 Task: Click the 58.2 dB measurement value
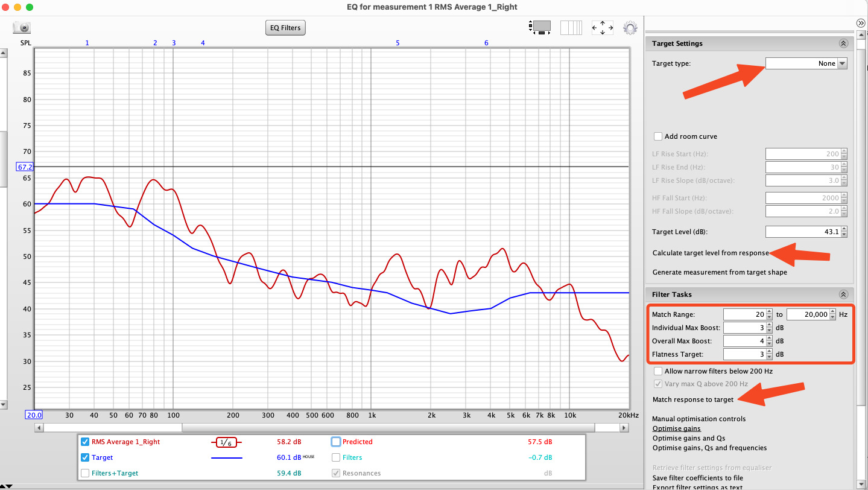click(289, 442)
